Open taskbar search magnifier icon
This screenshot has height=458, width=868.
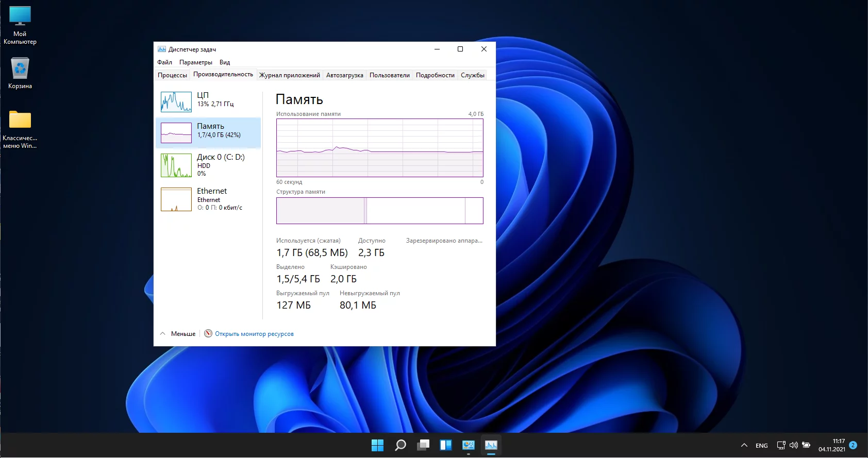[400, 445]
